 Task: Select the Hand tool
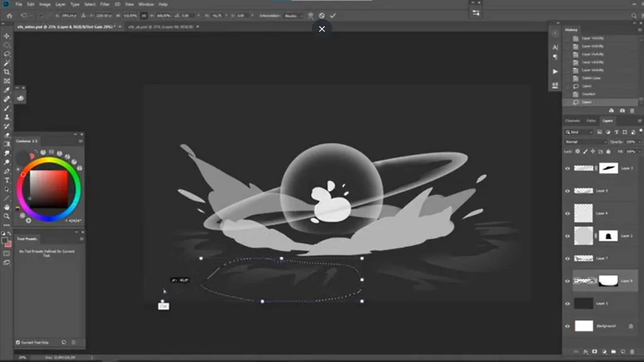(x=6, y=207)
